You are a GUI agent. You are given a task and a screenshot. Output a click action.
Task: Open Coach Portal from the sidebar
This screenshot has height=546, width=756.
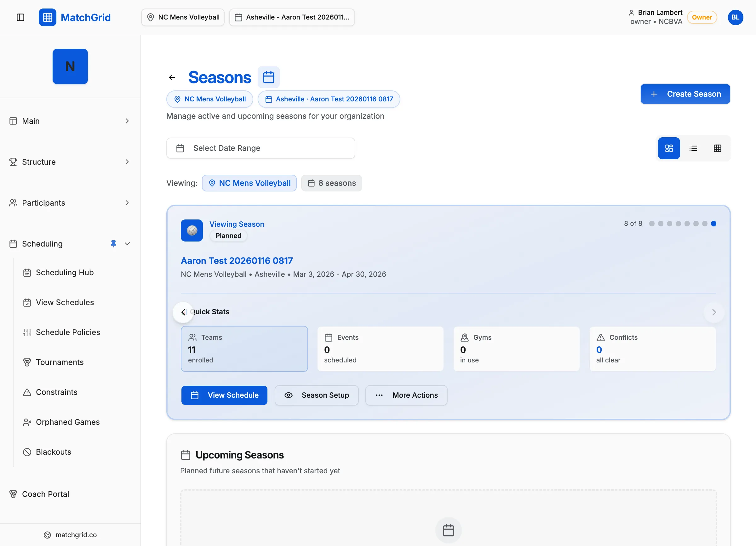[45, 494]
